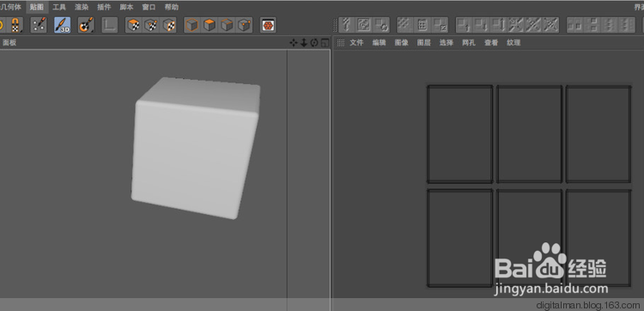Screen dimensions: 644x311
Task: Click the UV toolbar square-with-gear icon
Action: click(381, 25)
